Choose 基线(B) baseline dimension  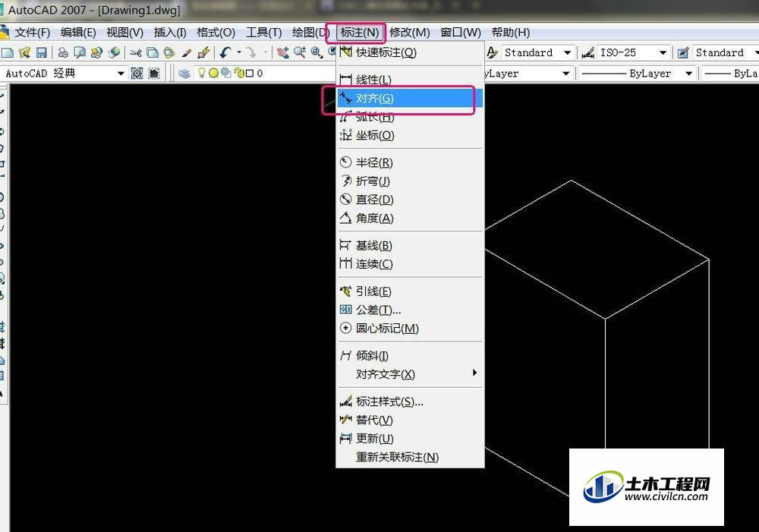[410, 245]
